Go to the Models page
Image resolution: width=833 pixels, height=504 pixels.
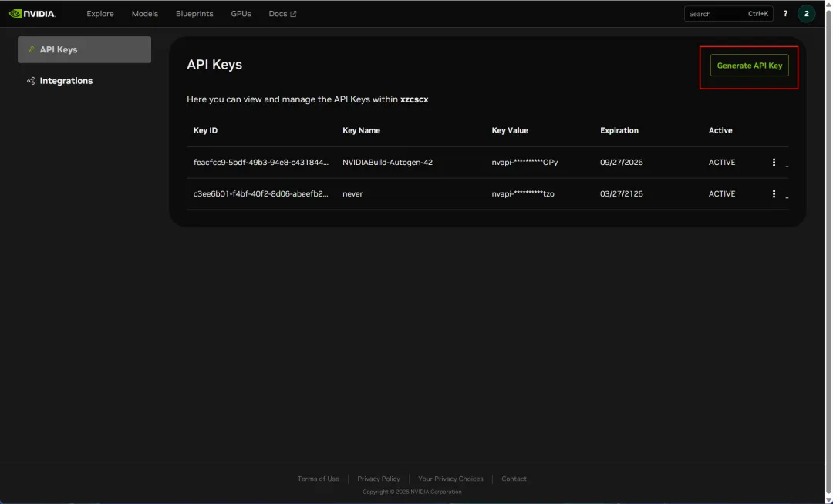tap(145, 14)
